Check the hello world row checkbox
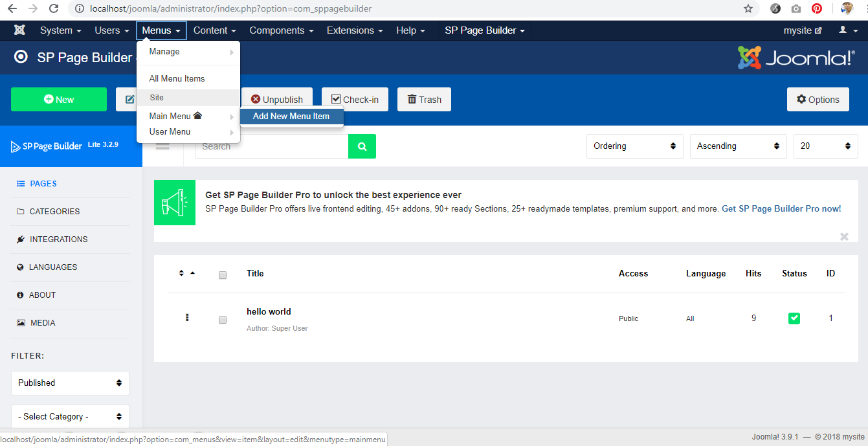This screenshot has height=446, width=868. pos(223,320)
